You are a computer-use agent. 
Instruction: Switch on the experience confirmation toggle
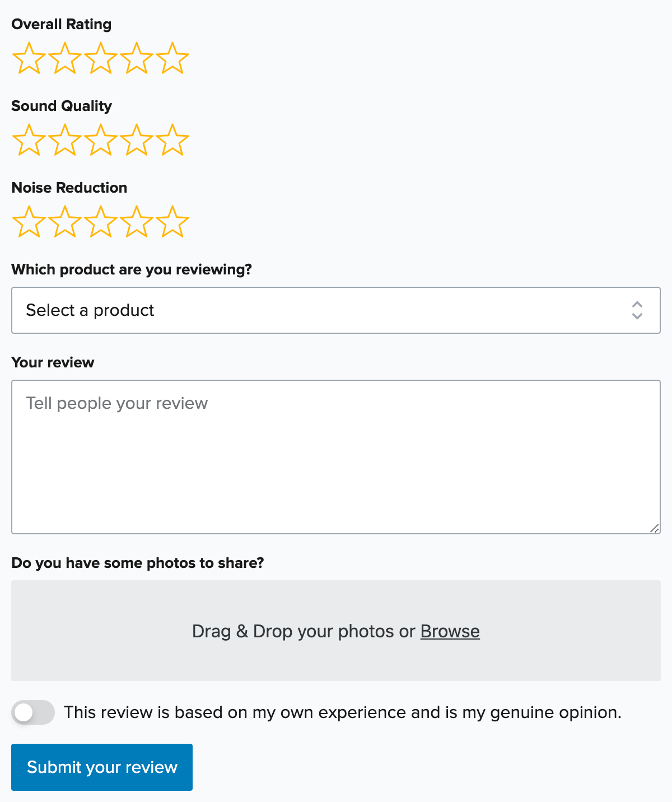tap(33, 712)
